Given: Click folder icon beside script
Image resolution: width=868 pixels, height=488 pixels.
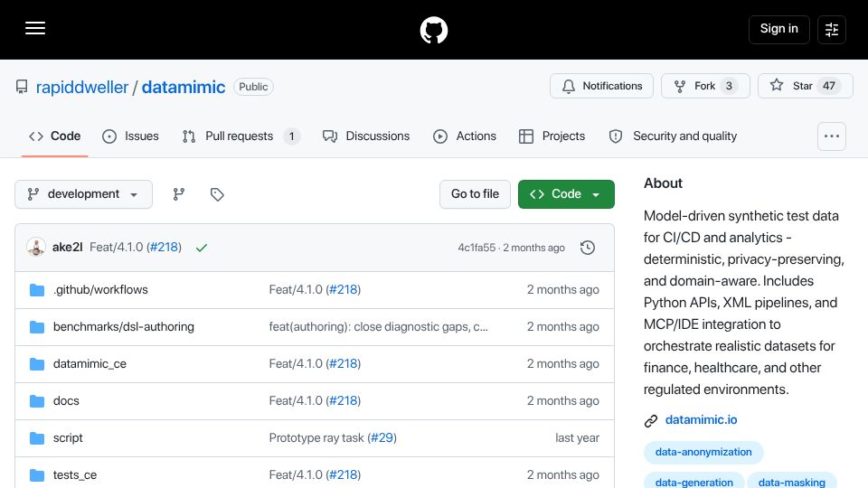Looking at the screenshot, I should (37, 438).
